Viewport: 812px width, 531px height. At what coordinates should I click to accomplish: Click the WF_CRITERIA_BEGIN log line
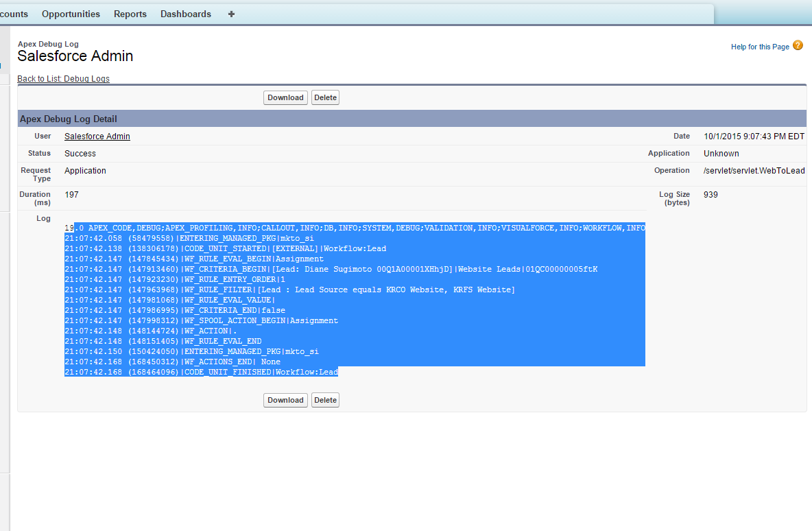click(x=331, y=269)
